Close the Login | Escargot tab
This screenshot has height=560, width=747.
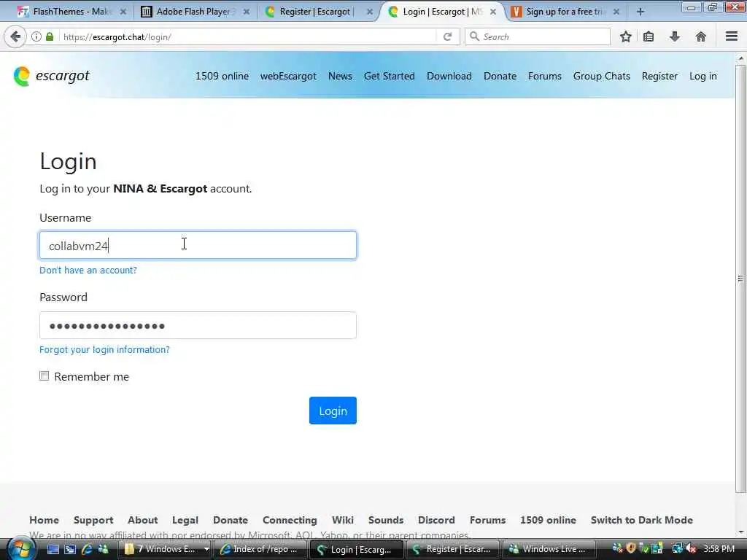[x=493, y=12]
